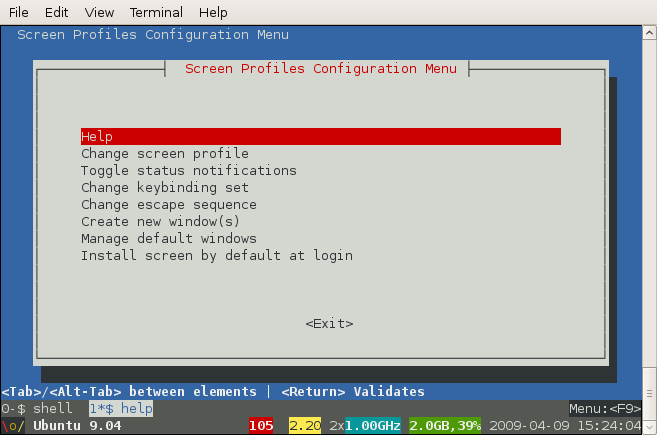The height and width of the screenshot is (435, 657).
Task: Open the Terminal menu
Action: coord(156,12)
